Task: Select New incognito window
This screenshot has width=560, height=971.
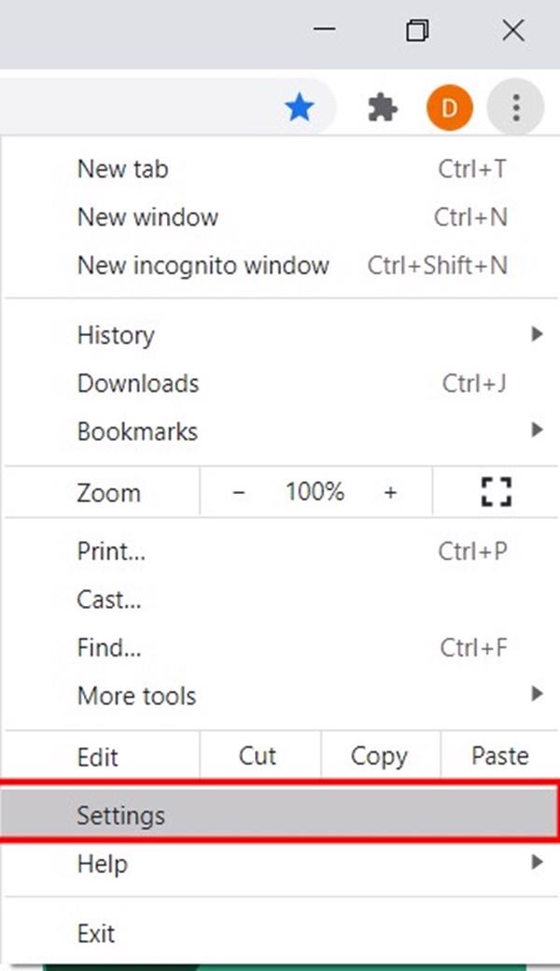Action: point(203,265)
